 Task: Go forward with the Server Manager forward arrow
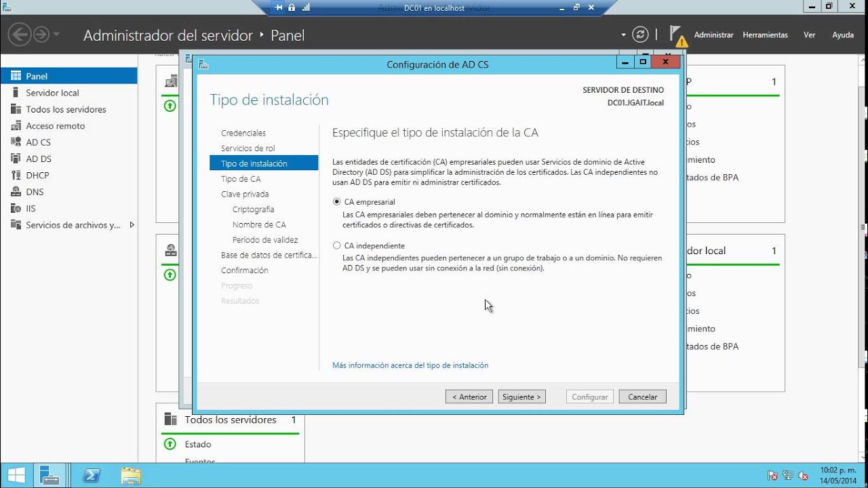coord(41,35)
